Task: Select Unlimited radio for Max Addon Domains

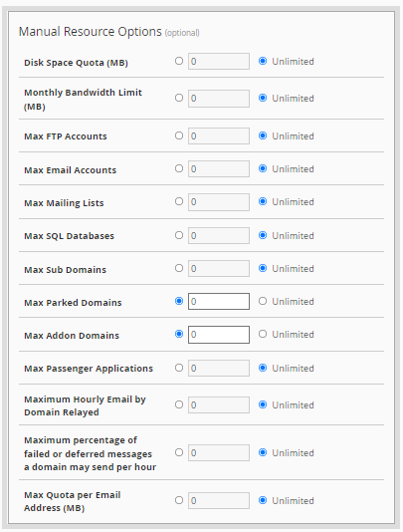Action: click(263, 334)
